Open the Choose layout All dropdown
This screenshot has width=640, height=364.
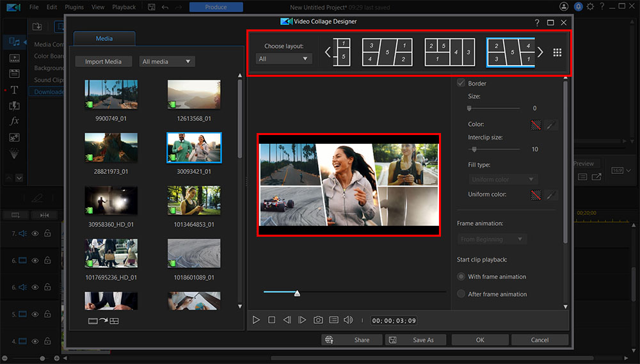tap(284, 59)
